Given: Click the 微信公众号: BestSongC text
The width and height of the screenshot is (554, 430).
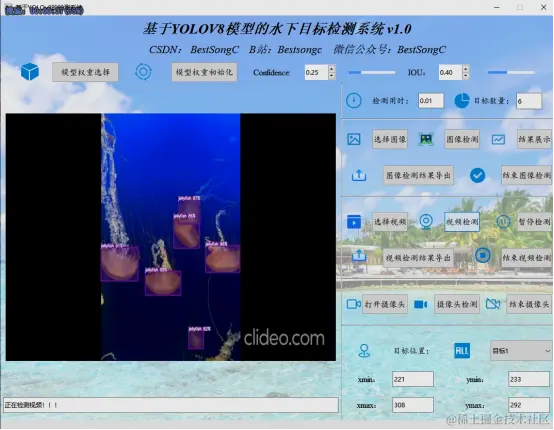Looking at the screenshot, I should pyautogui.click(x=389, y=50).
